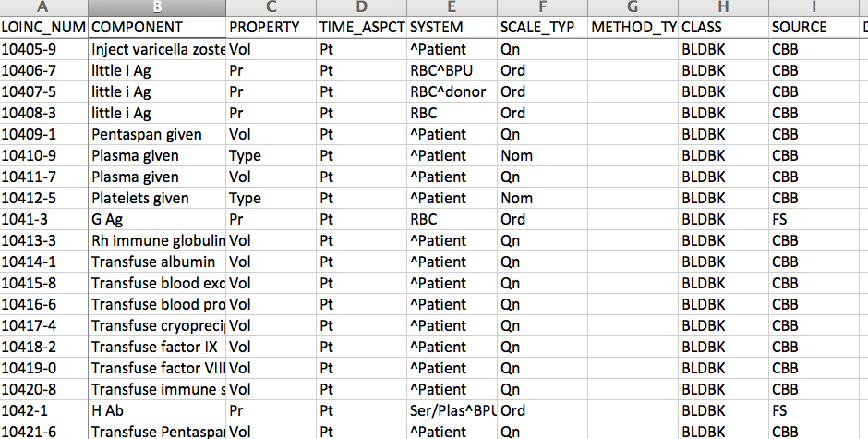868x439 pixels.
Task: Select column A header
Action: click(x=43, y=7)
